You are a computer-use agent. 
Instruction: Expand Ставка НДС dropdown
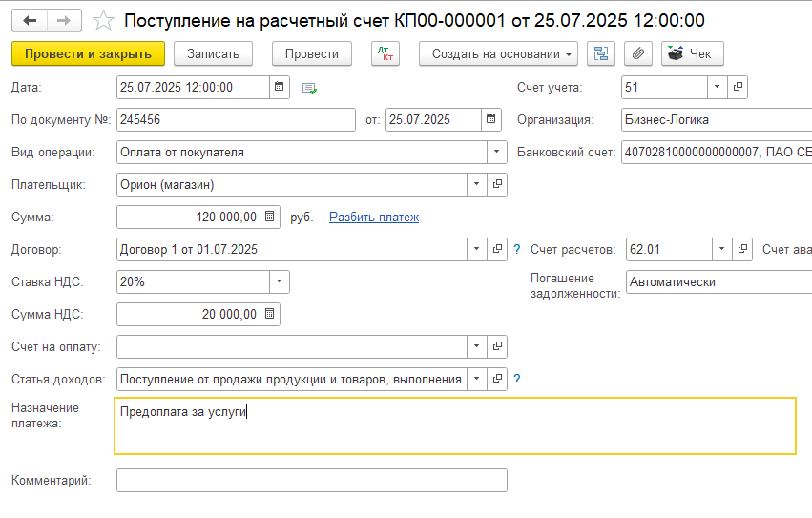click(x=280, y=281)
